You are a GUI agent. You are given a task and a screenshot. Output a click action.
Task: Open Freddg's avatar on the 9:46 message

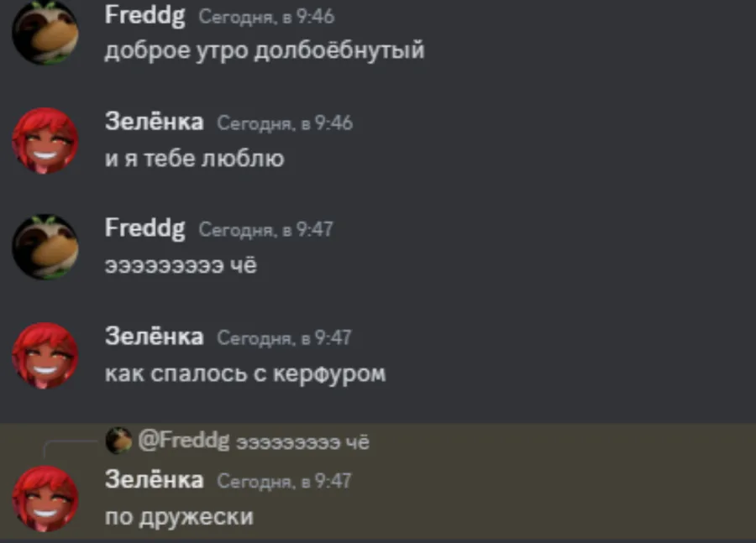point(45,32)
